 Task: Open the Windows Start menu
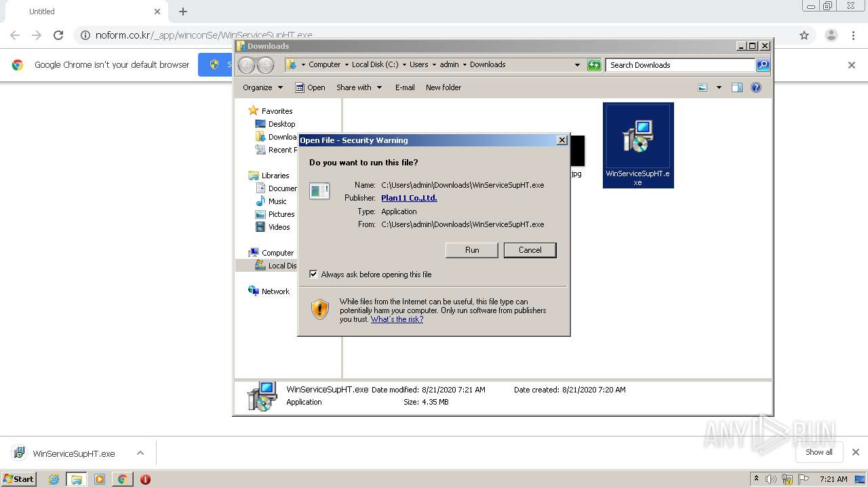tap(18, 479)
